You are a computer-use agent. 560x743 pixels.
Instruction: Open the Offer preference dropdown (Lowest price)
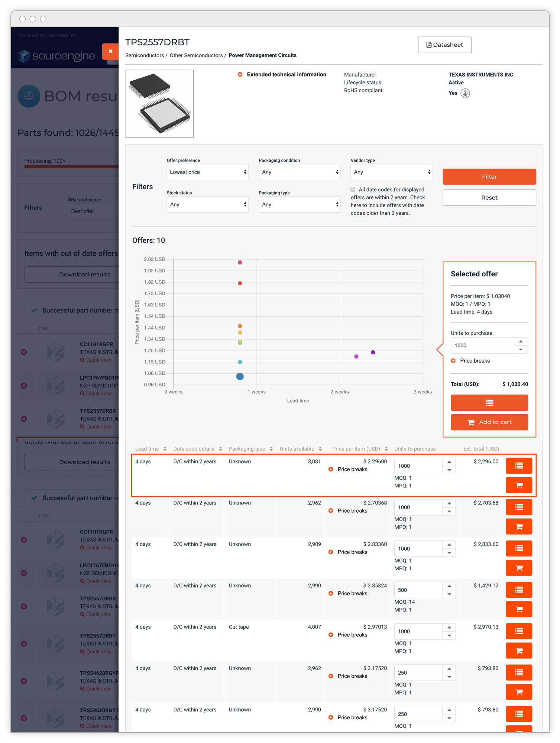point(207,172)
